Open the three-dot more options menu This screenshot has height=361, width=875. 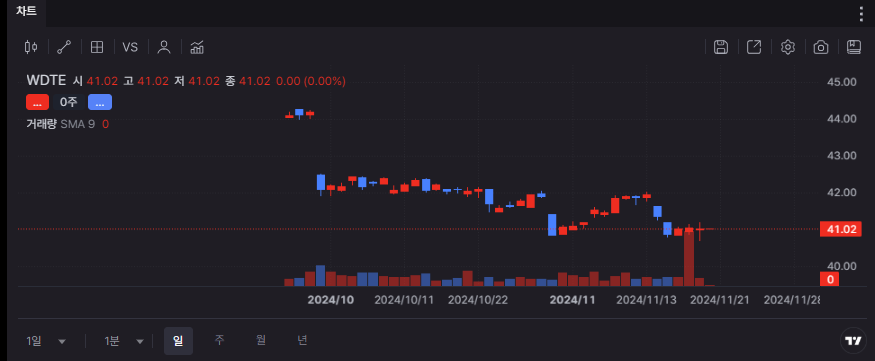click(x=862, y=14)
